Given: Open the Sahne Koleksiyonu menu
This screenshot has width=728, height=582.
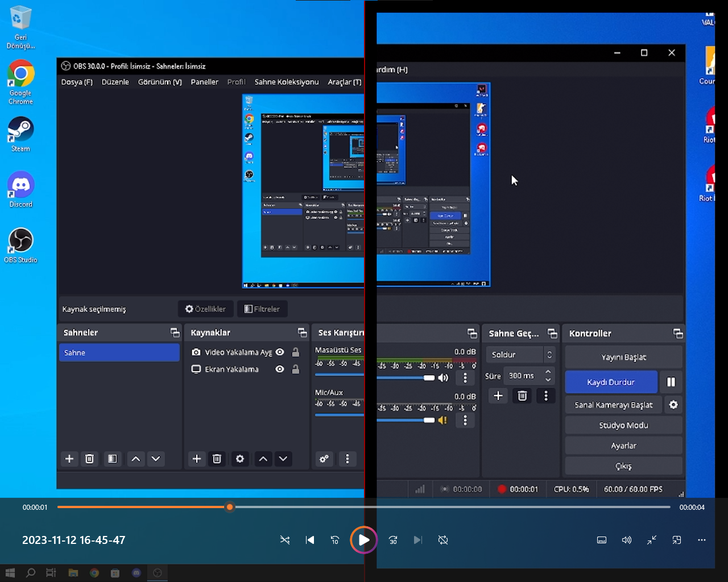Looking at the screenshot, I should tap(287, 82).
